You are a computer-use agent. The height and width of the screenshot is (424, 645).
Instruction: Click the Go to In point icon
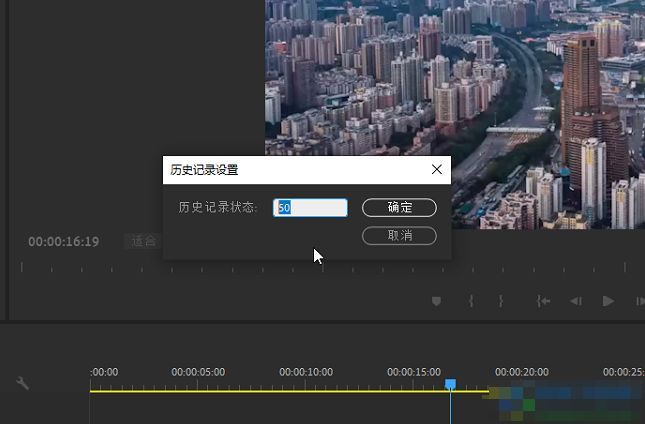pos(543,301)
